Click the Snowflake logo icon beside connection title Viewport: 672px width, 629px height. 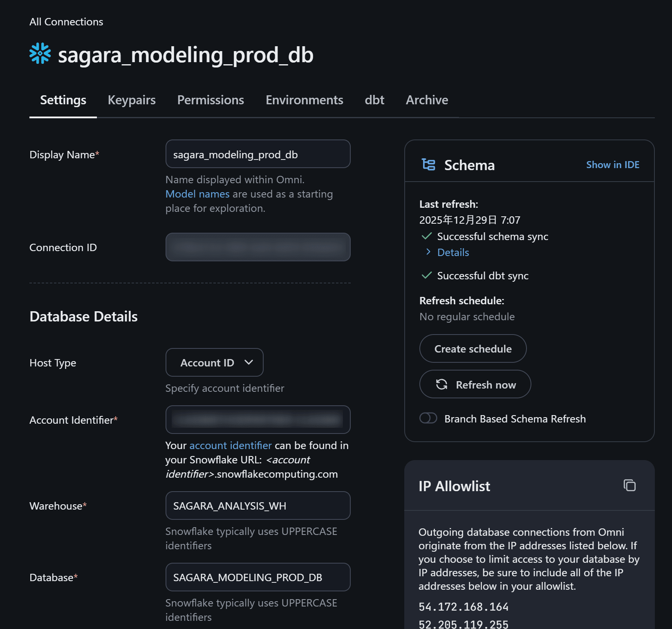[40, 54]
